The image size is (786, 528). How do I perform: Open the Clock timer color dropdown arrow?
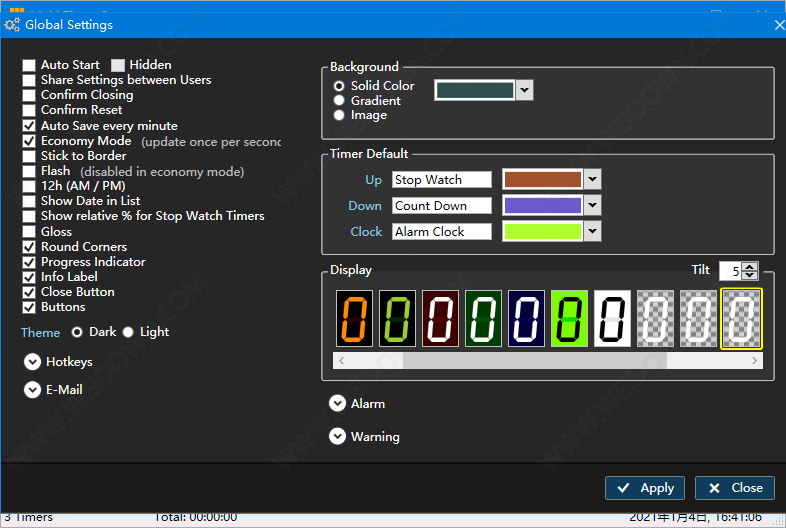point(593,231)
